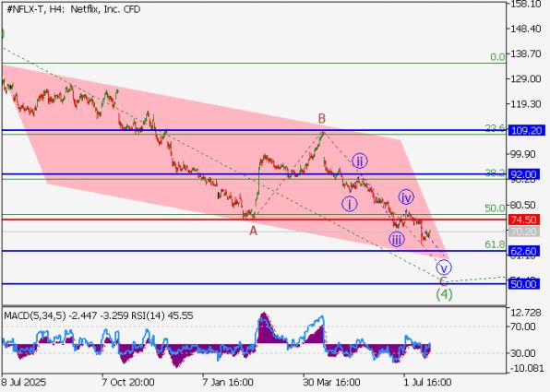This screenshot has height=392, width=550.
Task: Click the red 74.50 price label
Action: click(x=523, y=220)
